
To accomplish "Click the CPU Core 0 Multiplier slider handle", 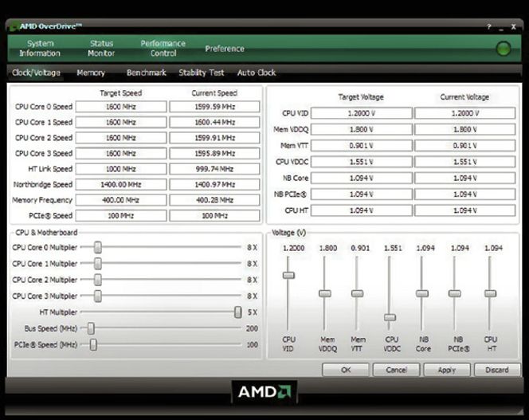I will (x=98, y=247).
